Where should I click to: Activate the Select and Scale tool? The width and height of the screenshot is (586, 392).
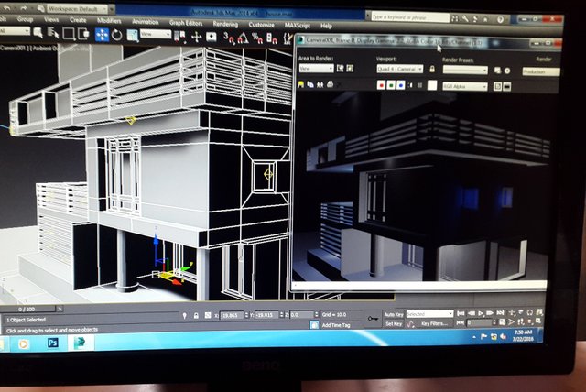(x=132, y=36)
